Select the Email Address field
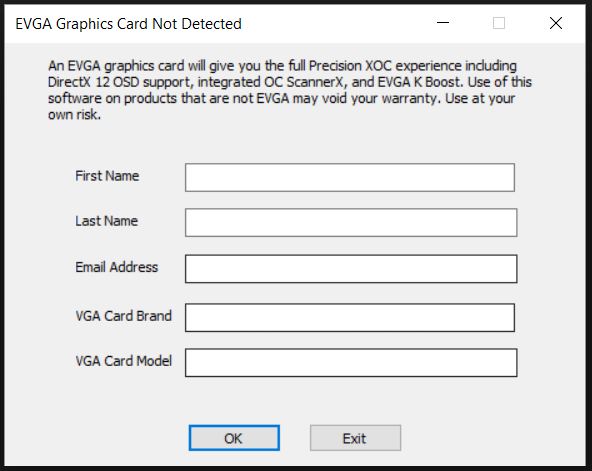The height and width of the screenshot is (471, 592). 351,269
